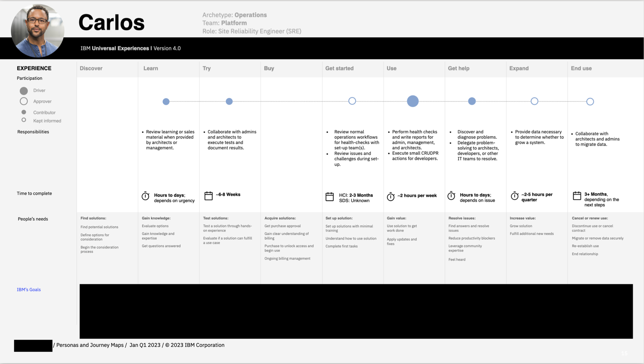
Task: Click 'Apply updates and fixes' text
Action: (x=402, y=241)
